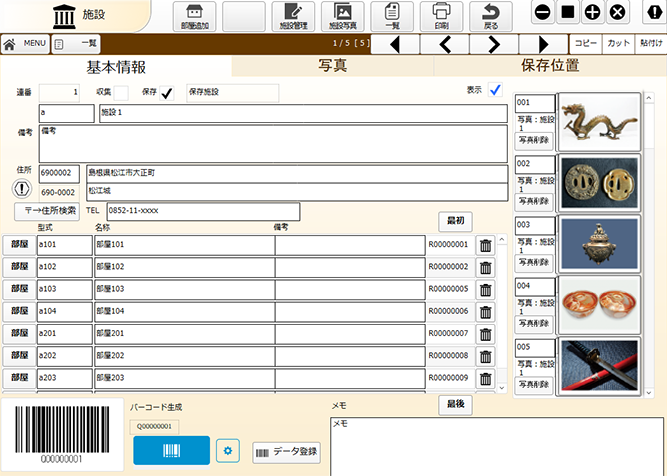Viewport: 667px width, 476px height.
Task: Uncheck the 表示 checkbox
Action: [494, 90]
